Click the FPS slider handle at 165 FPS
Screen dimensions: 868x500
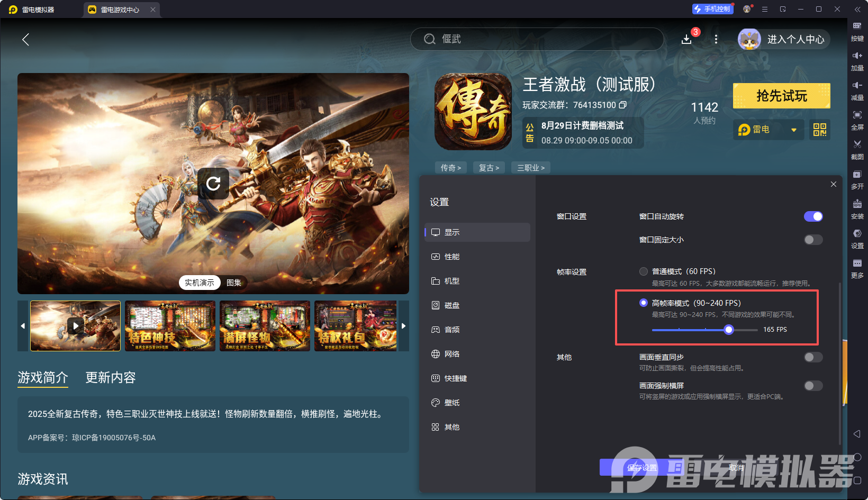click(x=729, y=330)
